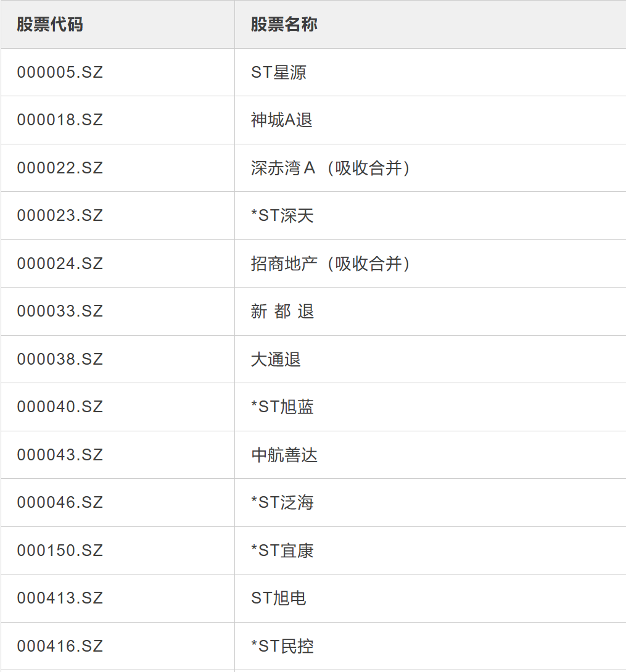Select stock code 000005.SZ cell
Image resolution: width=626 pixels, height=672 pixels.
tap(60, 72)
